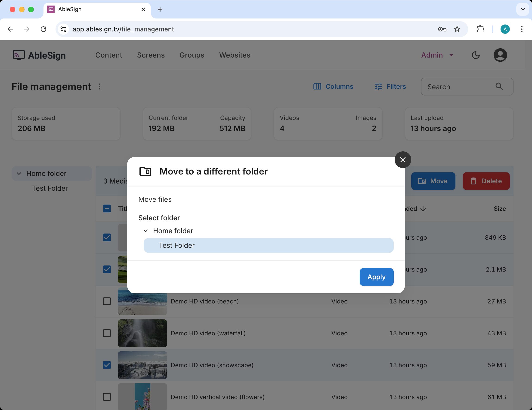Uncheck the 849 KB file's checkbox

107,238
